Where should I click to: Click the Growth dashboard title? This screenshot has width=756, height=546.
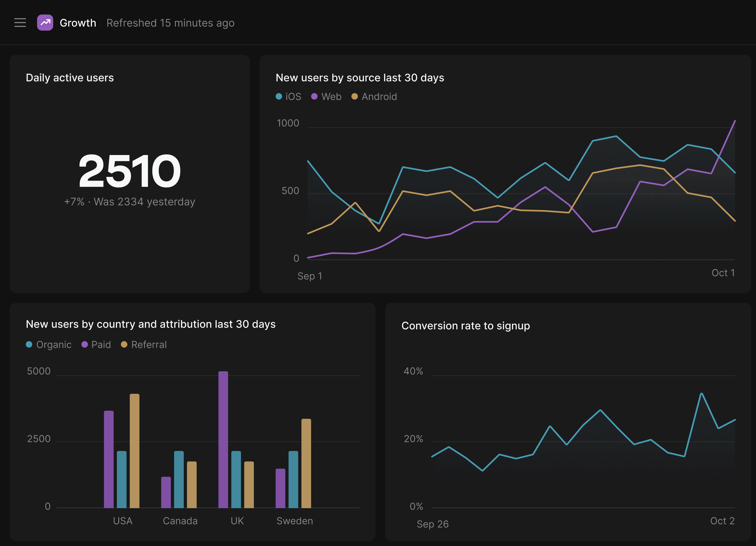tap(78, 23)
